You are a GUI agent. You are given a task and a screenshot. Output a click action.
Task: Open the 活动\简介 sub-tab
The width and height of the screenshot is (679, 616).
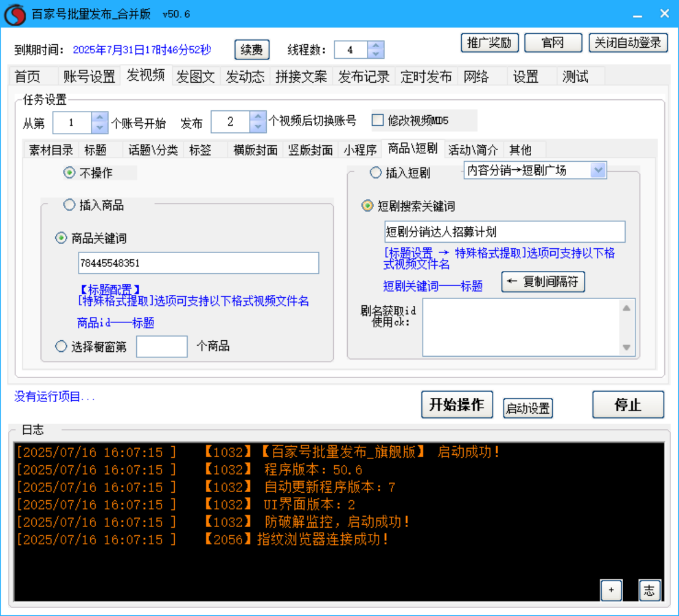coord(473,150)
